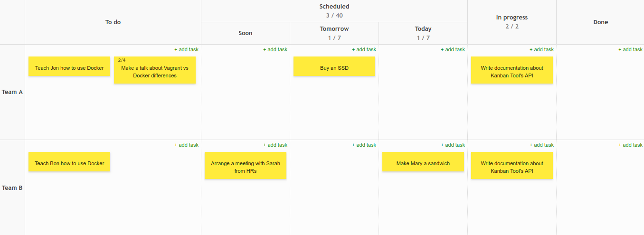
Task: Add a task to Team B's Done cell
Action: (630, 145)
